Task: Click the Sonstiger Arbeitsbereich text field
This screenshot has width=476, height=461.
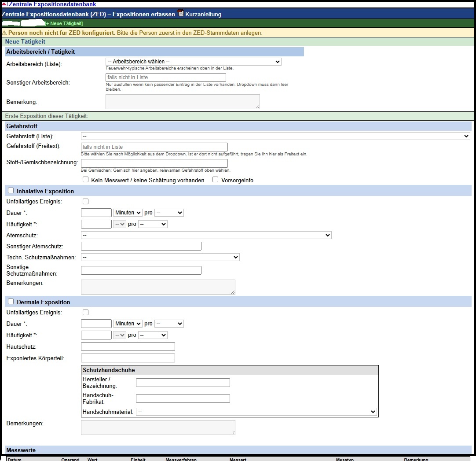Action: click(x=166, y=77)
